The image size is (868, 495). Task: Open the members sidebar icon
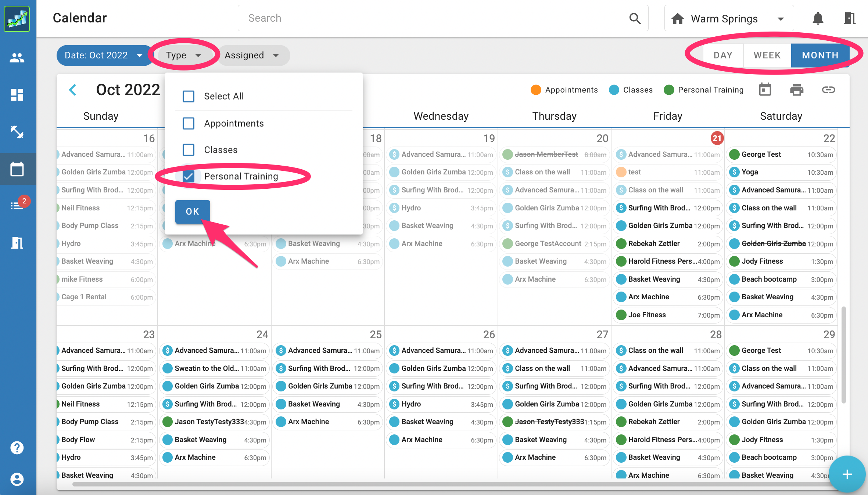coord(17,58)
